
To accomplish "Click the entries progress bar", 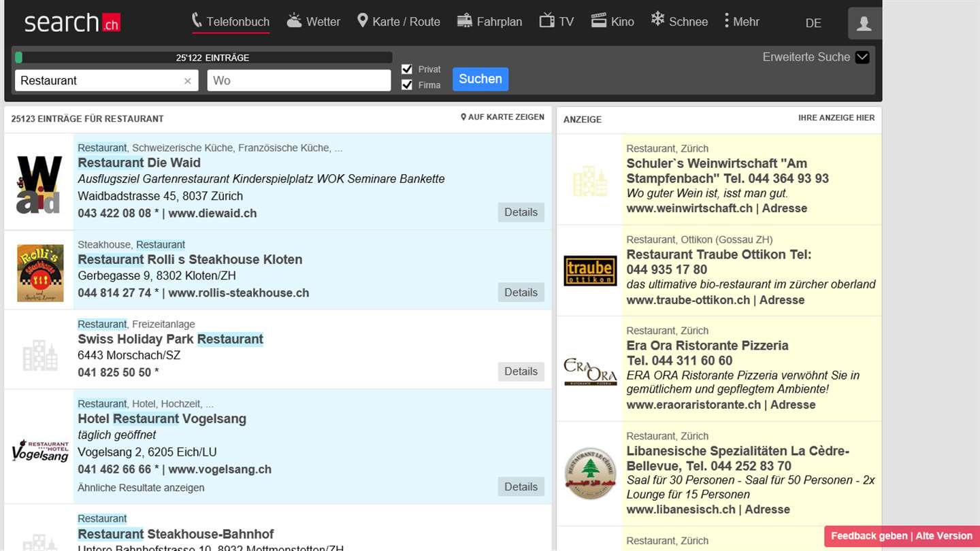I will [203, 57].
